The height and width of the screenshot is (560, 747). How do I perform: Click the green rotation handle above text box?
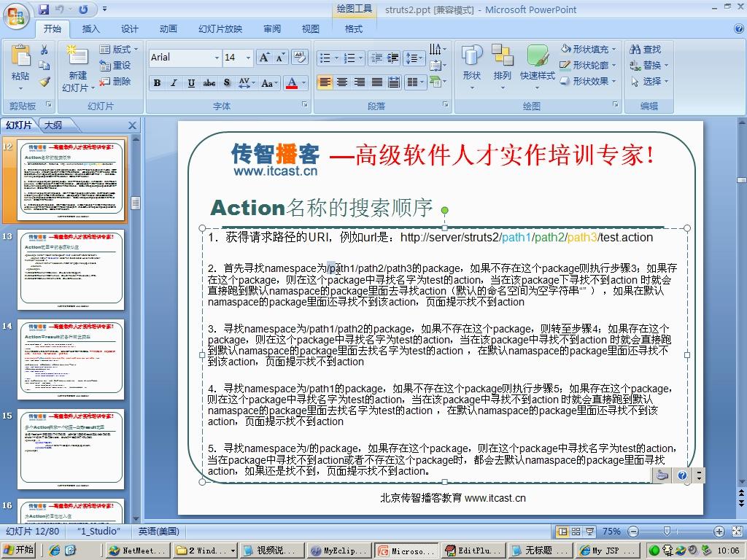click(444, 210)
